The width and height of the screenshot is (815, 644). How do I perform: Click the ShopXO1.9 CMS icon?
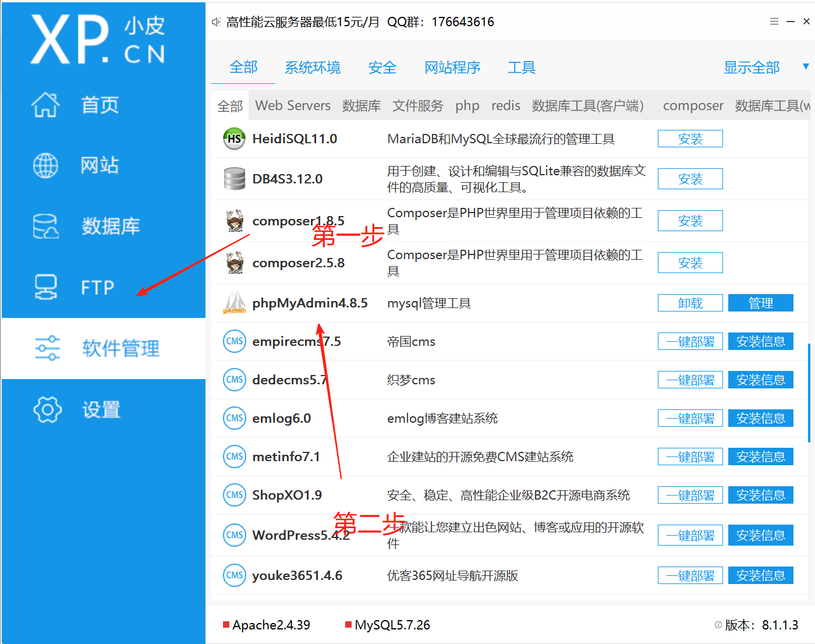coord(235,495)
